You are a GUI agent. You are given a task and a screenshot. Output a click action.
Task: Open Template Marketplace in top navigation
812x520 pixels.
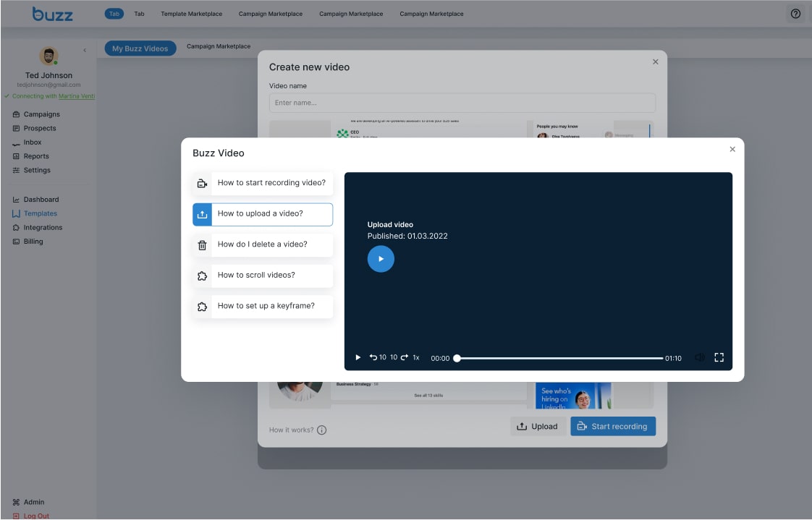(191, 14)
